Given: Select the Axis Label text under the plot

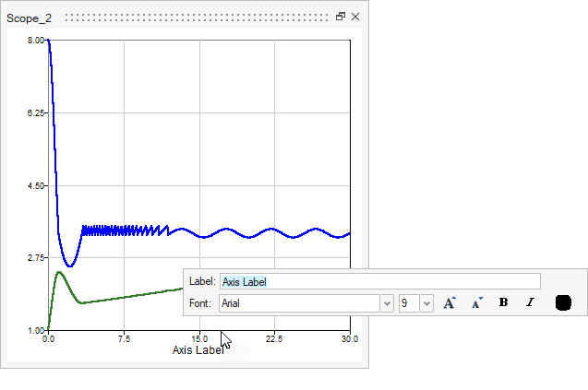Looking at the screenshot, I should pos(198,350).
